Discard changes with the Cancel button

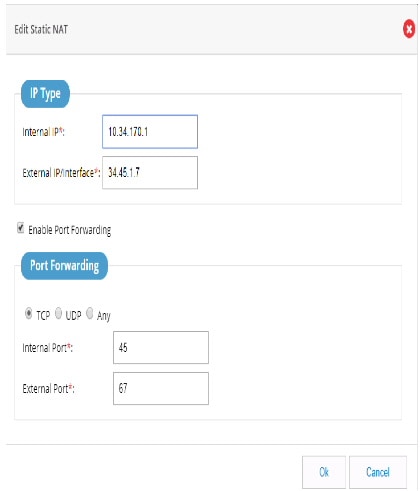pyautogui.click(x=378, y=472)
